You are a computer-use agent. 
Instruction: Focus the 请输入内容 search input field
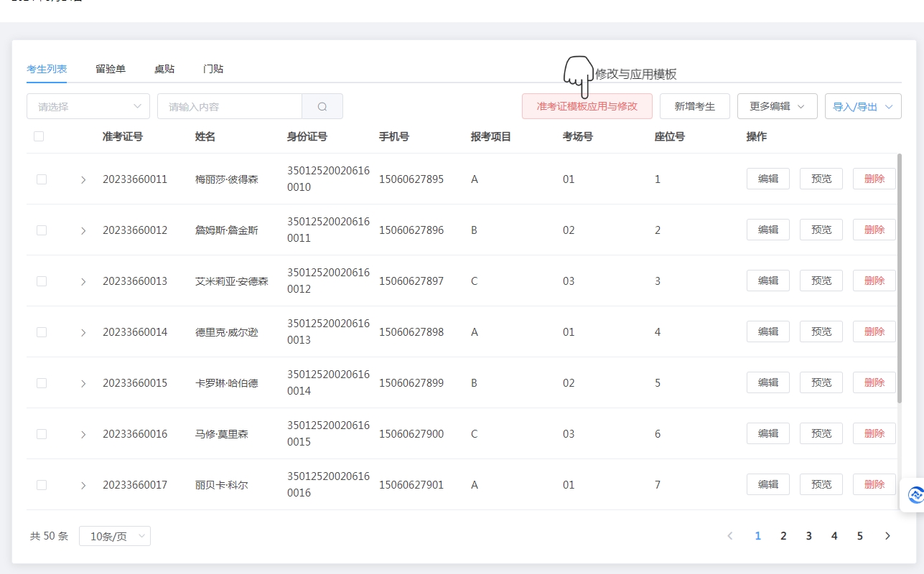pos(230,106)
